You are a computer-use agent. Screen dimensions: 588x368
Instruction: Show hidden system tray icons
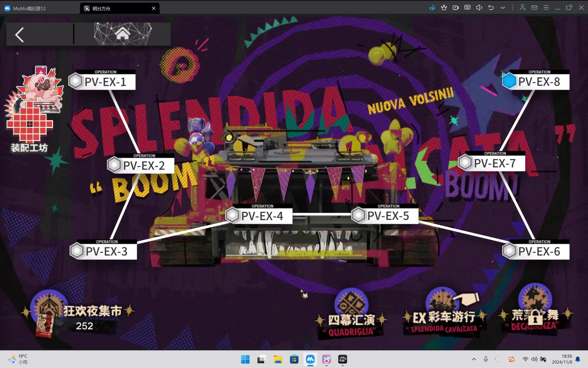474,359
